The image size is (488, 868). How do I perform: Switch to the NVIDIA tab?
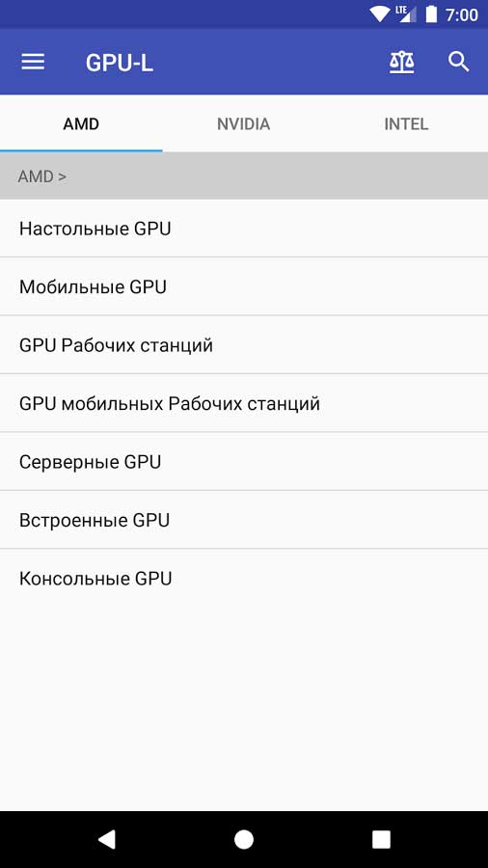click(243, 123)
